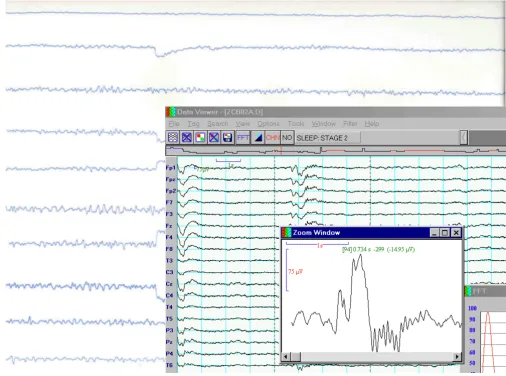Minimize the Zoom Window
The image size is (506, 376).
tap(434, 233)
